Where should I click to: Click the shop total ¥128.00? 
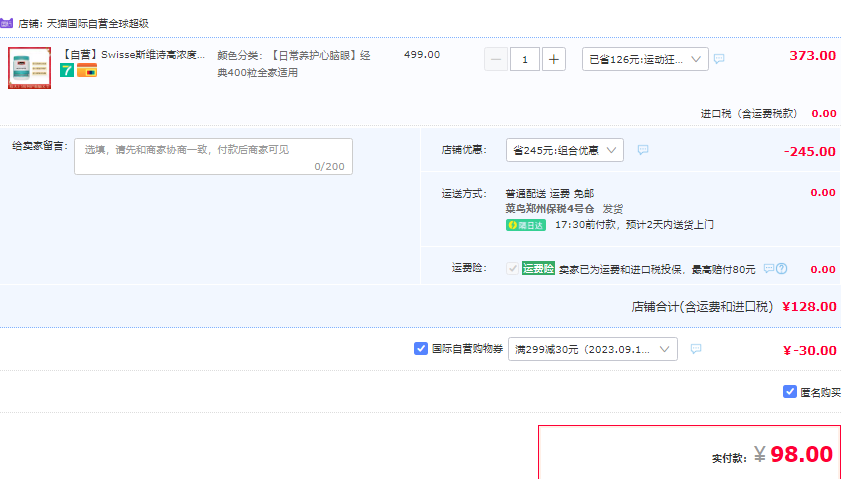(809, 307)
